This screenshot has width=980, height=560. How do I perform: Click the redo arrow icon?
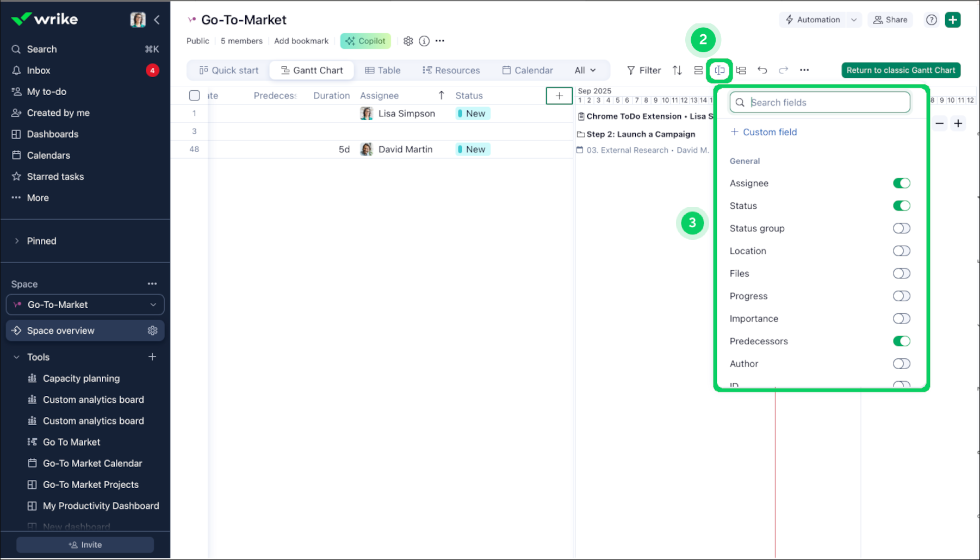(x=783, y=70)
